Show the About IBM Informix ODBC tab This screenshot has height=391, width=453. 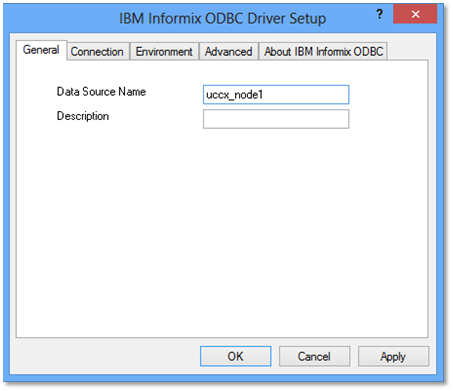click(323, 52)
